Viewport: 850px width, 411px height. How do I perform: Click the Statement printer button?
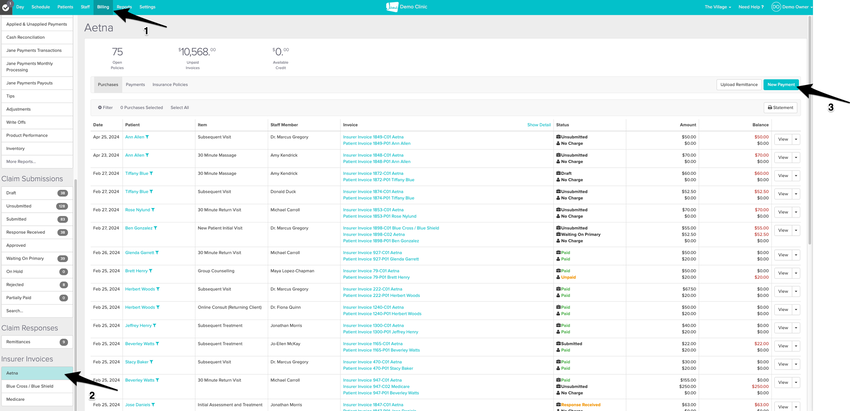tap(781, 107)
